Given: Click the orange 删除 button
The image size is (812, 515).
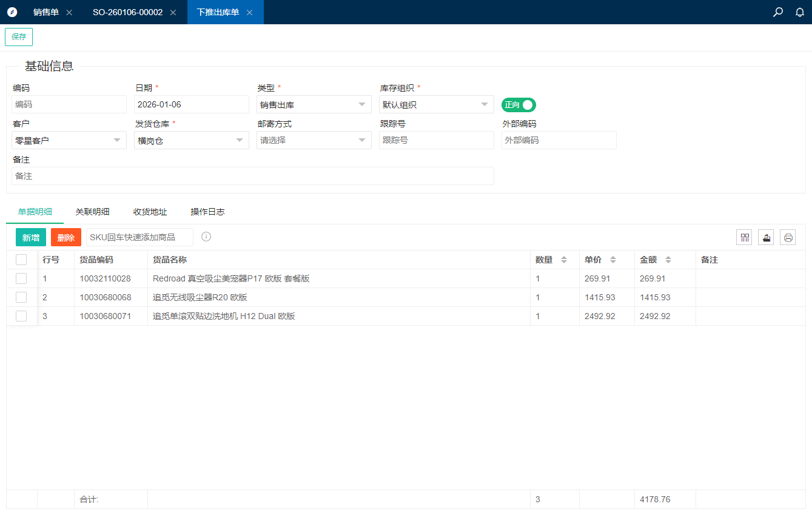Looking at the screenshot, I should tap(66, 237).
